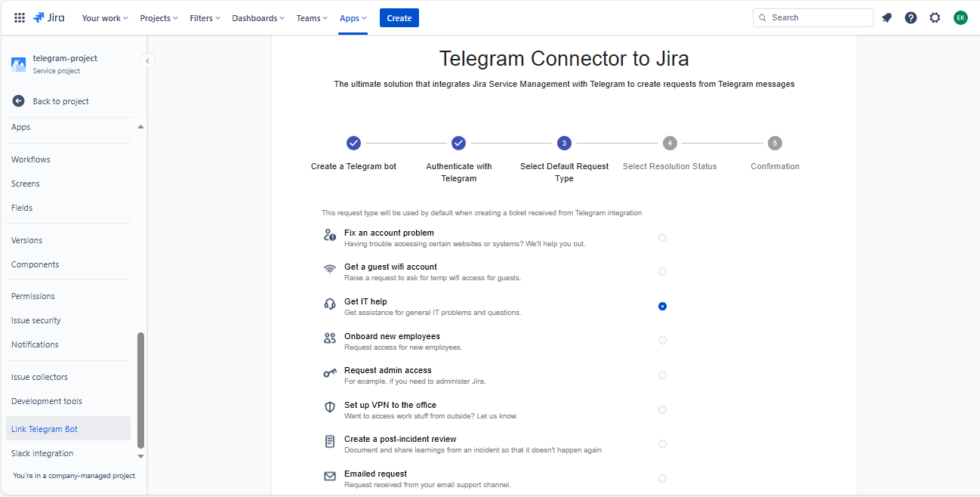Image resolution: width=980 pixels, height=497 pixels.
Task: Go to Workflows in sidebar
Action: [x=31, y=159]
